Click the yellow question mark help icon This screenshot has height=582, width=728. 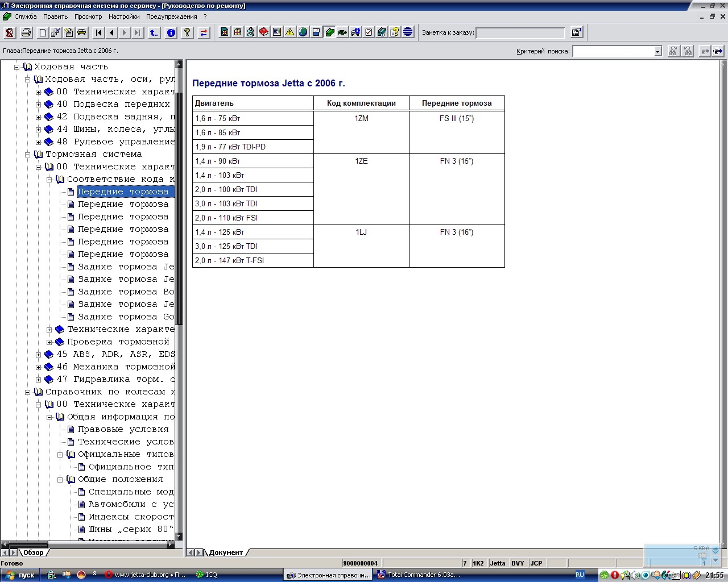187,32
